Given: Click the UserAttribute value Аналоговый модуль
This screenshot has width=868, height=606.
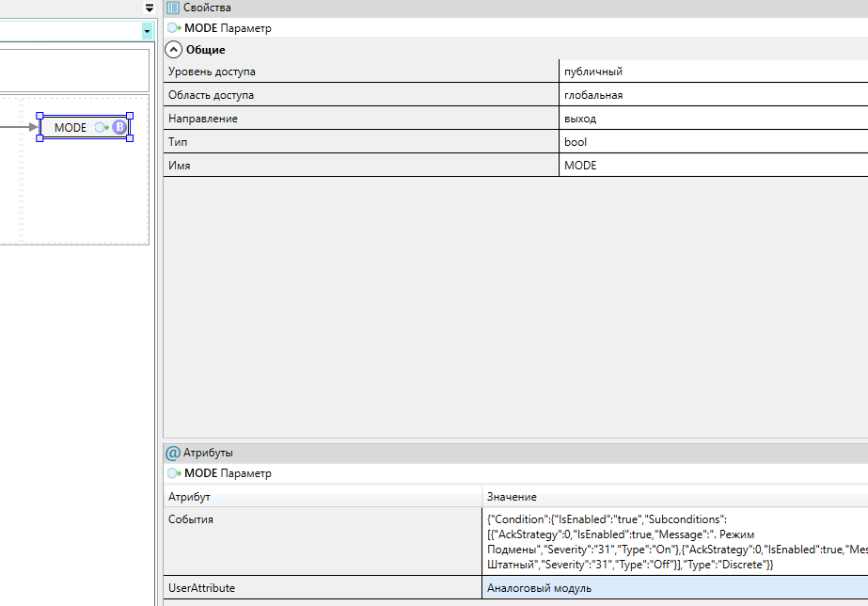Looking at the screenshot, I should [539, 588].
